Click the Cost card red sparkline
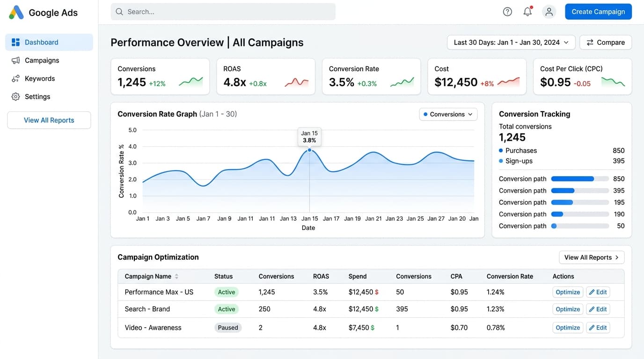The image size is (644, 359). pos(508,82)
